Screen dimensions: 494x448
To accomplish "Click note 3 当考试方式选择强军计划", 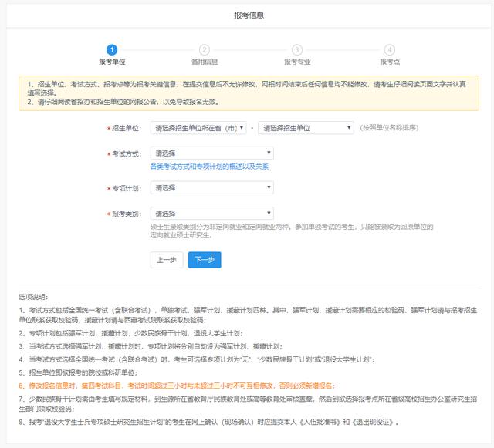I will [x=151, y=346].
